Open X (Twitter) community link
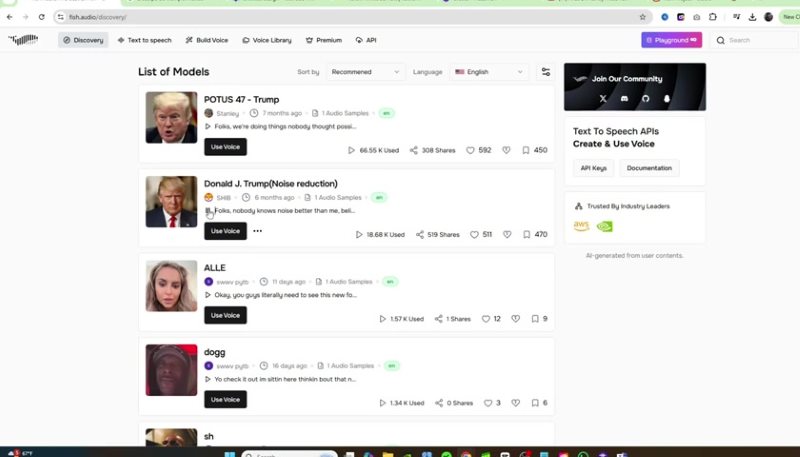Viewport: 800px width, 457px height. [x=603, y=98]
